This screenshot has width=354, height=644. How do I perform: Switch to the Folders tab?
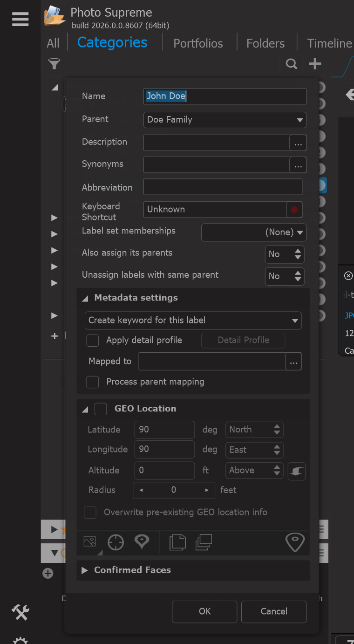tap(265, 43)
